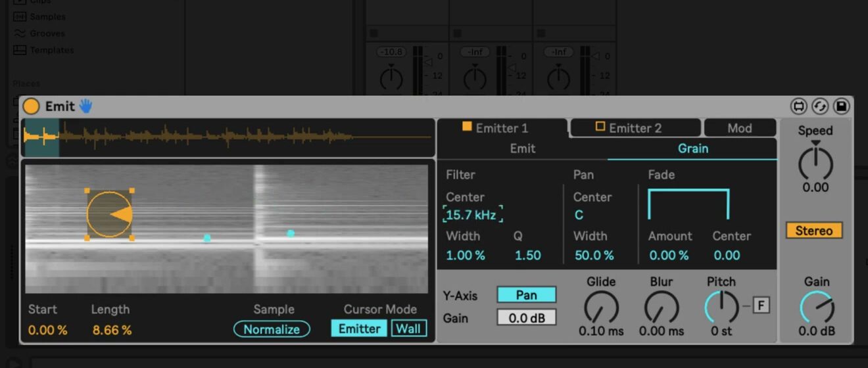Click the Fade Amount 0.00 % value

[669, 256]
